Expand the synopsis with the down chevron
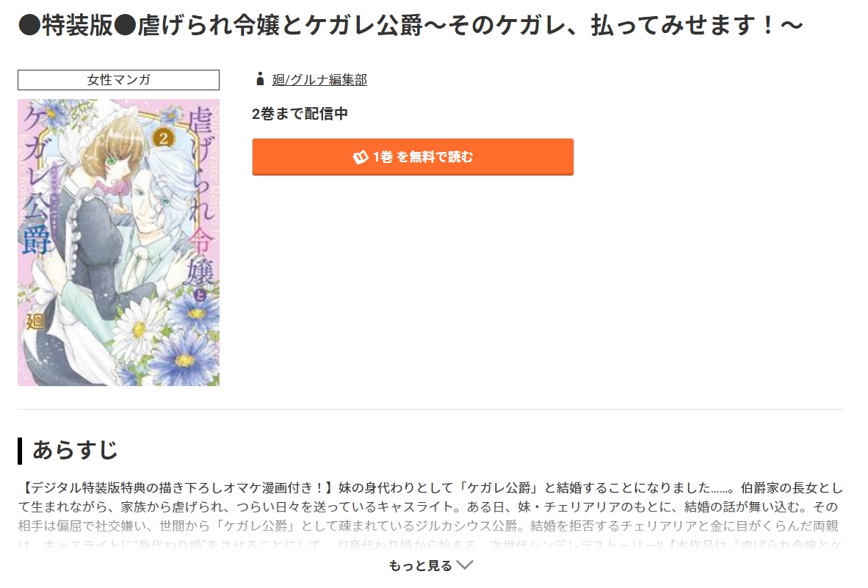 click(464, 565)
